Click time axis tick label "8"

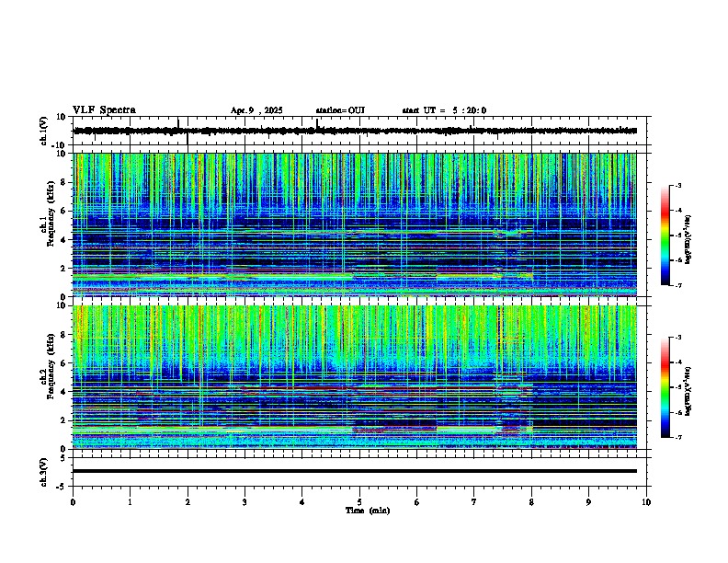[531, 502]
